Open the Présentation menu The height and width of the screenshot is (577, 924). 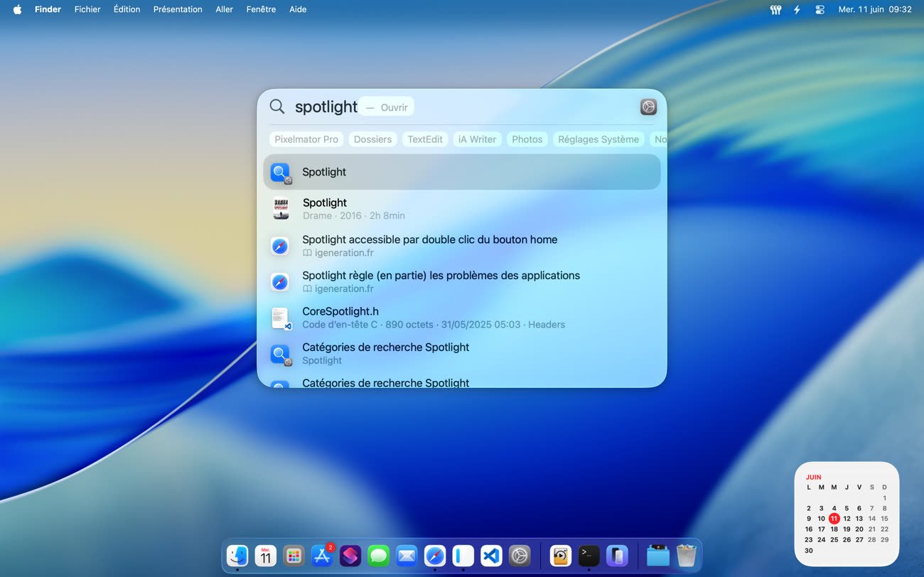[x=178, y=9]
